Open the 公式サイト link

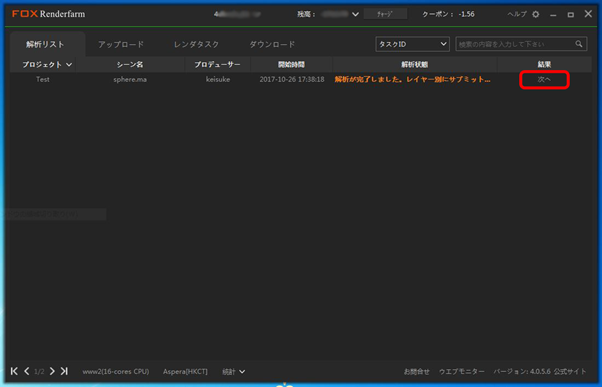coord(570,372)
